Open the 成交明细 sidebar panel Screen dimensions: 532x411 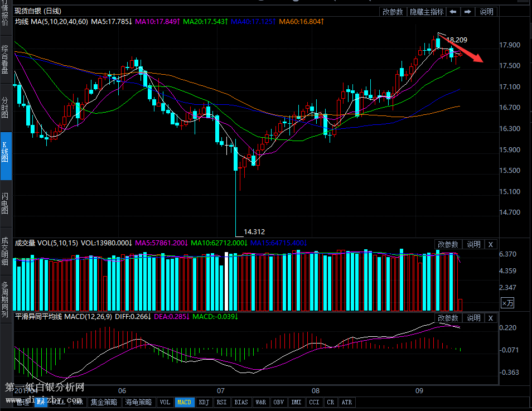tap(5, 252)
